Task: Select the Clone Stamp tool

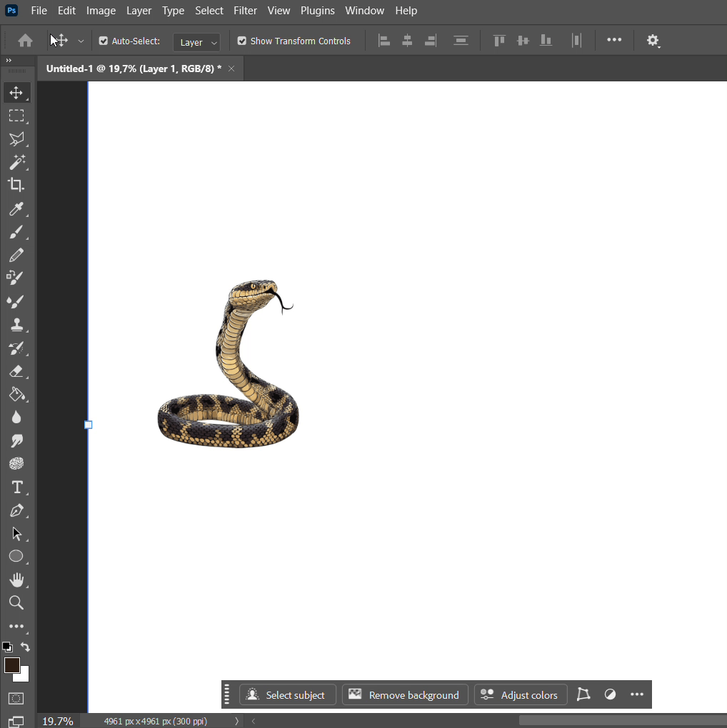Action: 16,325
